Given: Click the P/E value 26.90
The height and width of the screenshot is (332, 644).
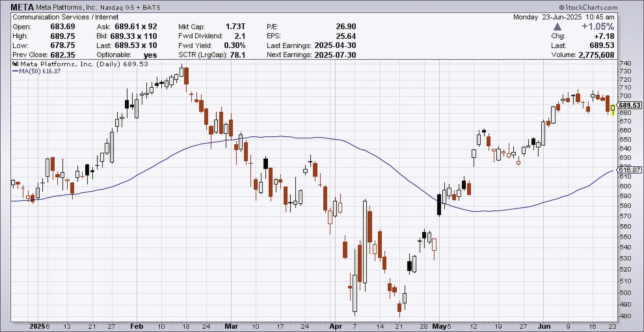Looking at the screenshot, I should [x=346, y=27].
